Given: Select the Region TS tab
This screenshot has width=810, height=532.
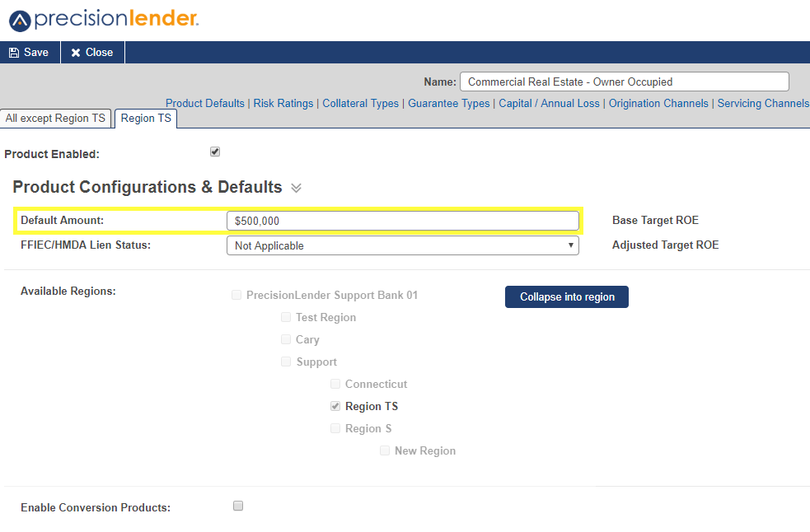Looking at the screenshot, I should pos(146,119).
